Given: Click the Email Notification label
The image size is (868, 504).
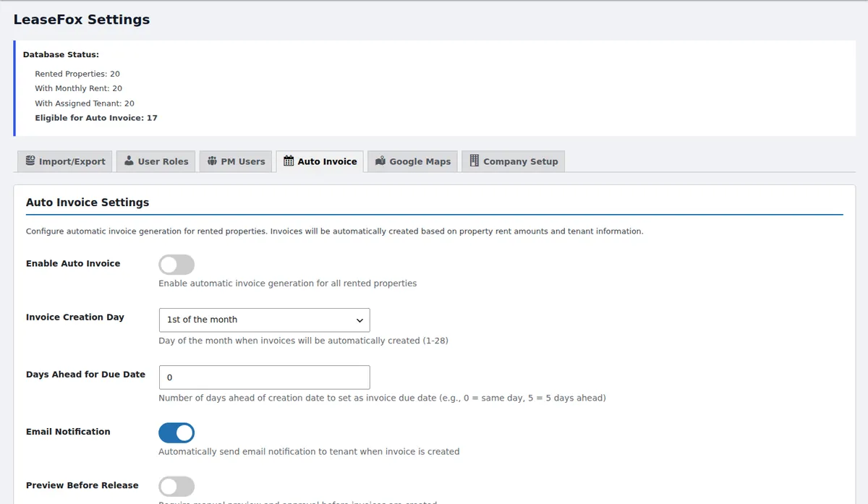Looking at the screenshot, I should click(68, 432).
